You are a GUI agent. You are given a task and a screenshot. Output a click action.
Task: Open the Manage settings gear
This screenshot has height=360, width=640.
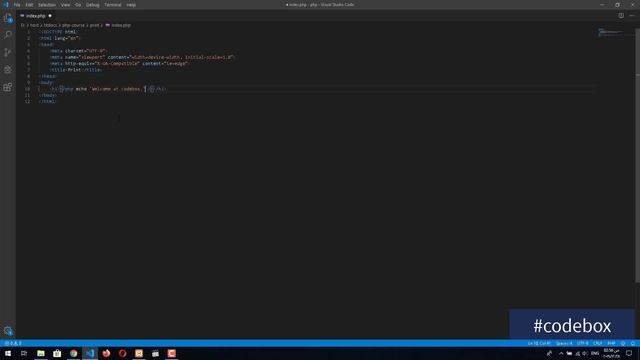point(8,331)
